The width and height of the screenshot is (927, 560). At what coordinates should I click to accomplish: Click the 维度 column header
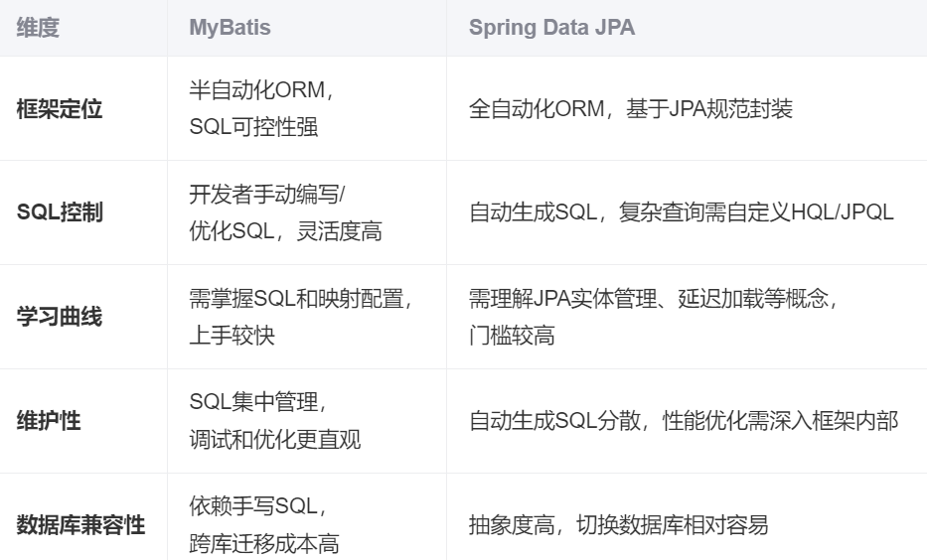[x=38, y=28]
